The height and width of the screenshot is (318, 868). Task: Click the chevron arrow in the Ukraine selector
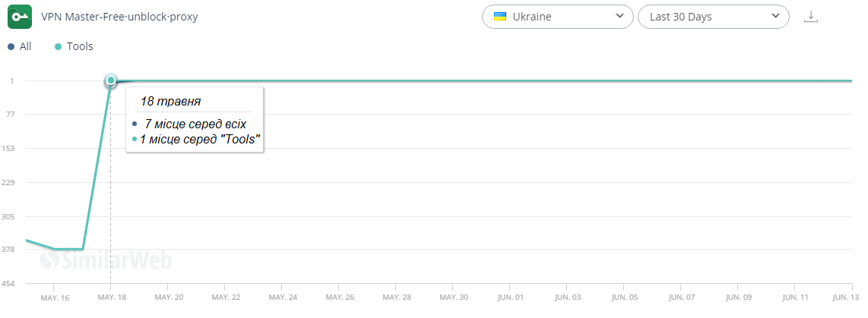point(619,16)
